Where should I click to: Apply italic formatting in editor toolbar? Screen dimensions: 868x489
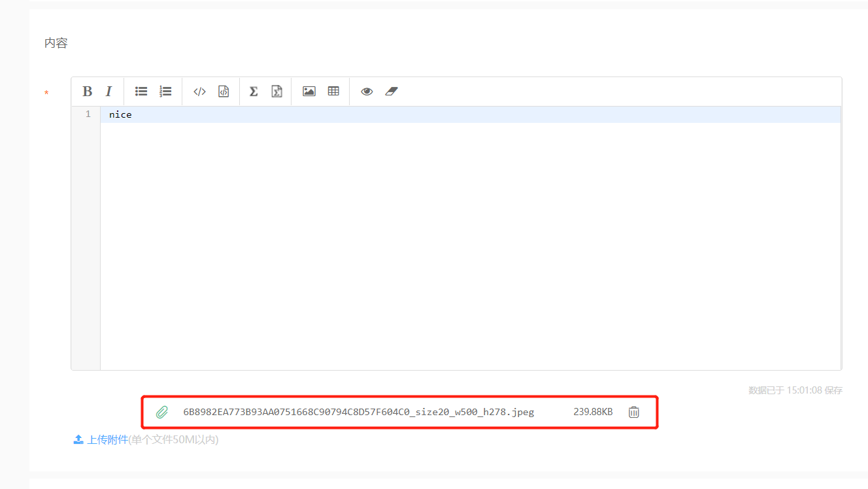pos(109,92)
